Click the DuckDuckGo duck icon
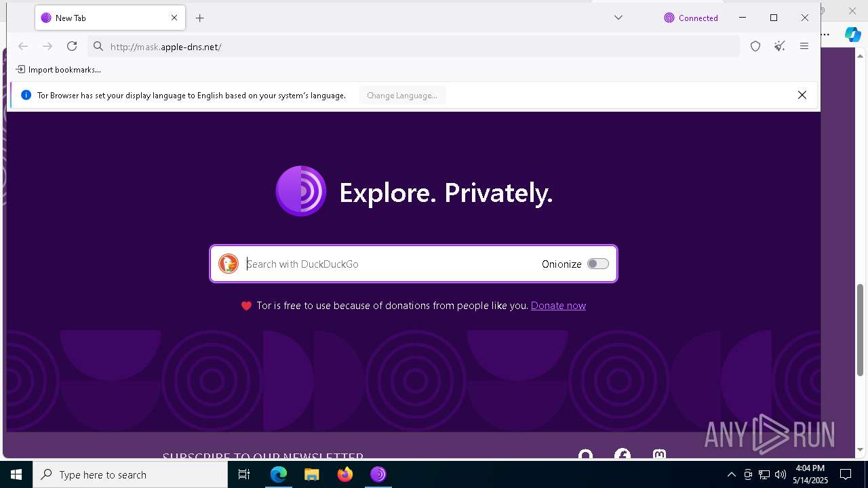 click(x=229, y=264)
